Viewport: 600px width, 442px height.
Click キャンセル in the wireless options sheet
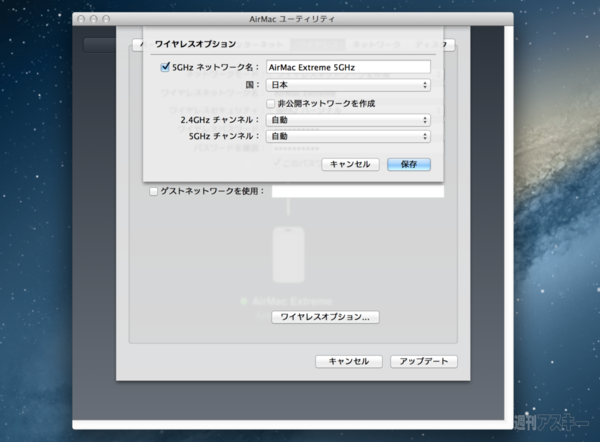click(350, 165)
